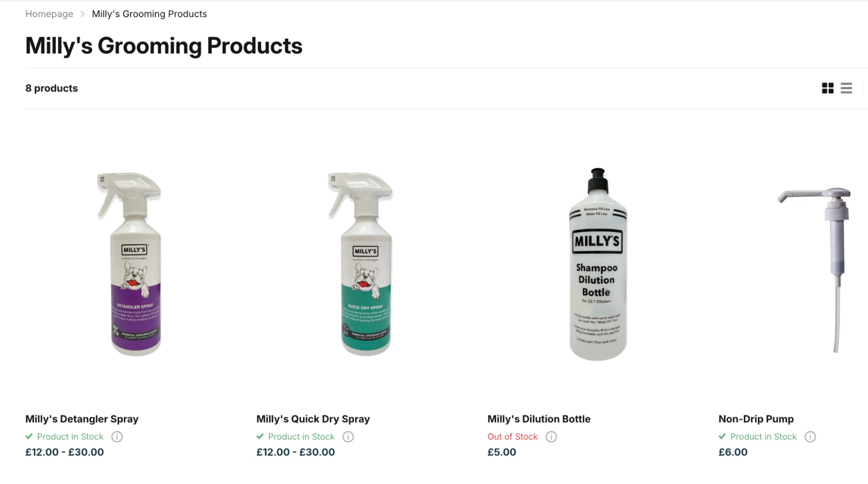This screenshot has height=484, width=868.
Task: Select the grid view icon
Action: pos(828,88)
